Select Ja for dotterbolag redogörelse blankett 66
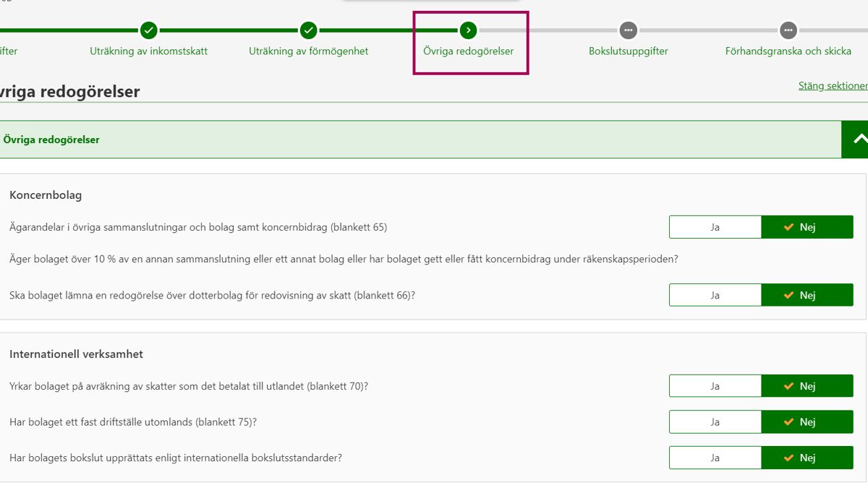868x488 pixels. [x=715, y=295]
